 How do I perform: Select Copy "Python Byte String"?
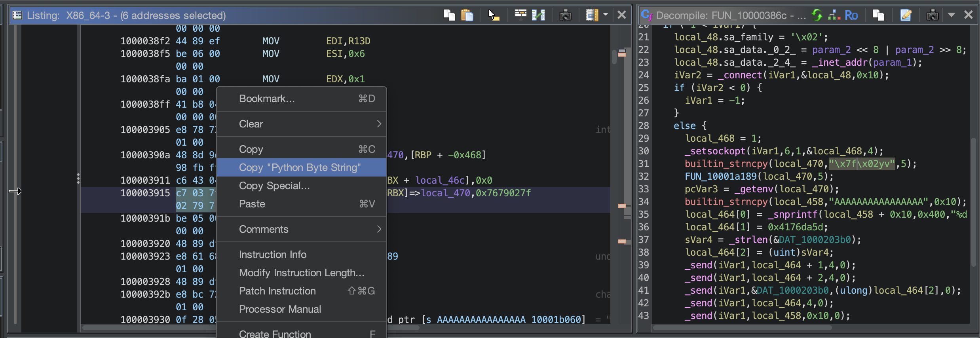click(302, 167)
